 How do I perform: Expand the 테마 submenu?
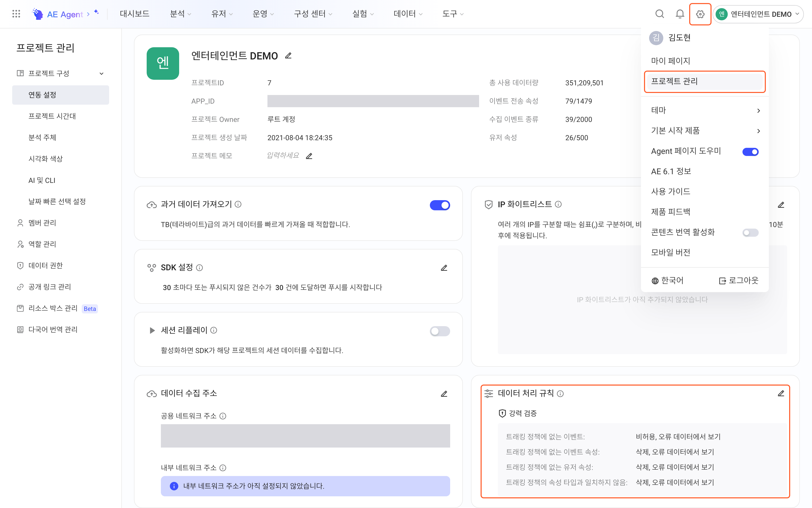click(x=705, y=110)
